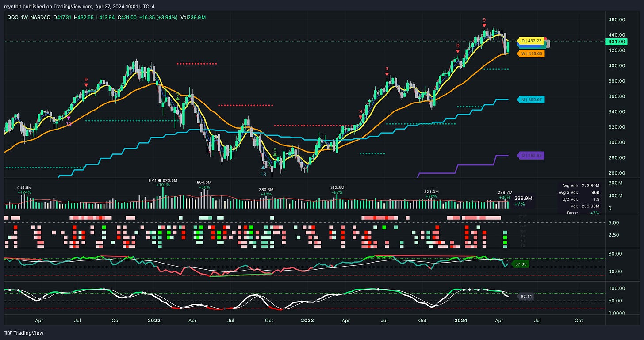Click the 80.00 RSI axis label
This screenshot has height=340, width=644.
[615, 254]
